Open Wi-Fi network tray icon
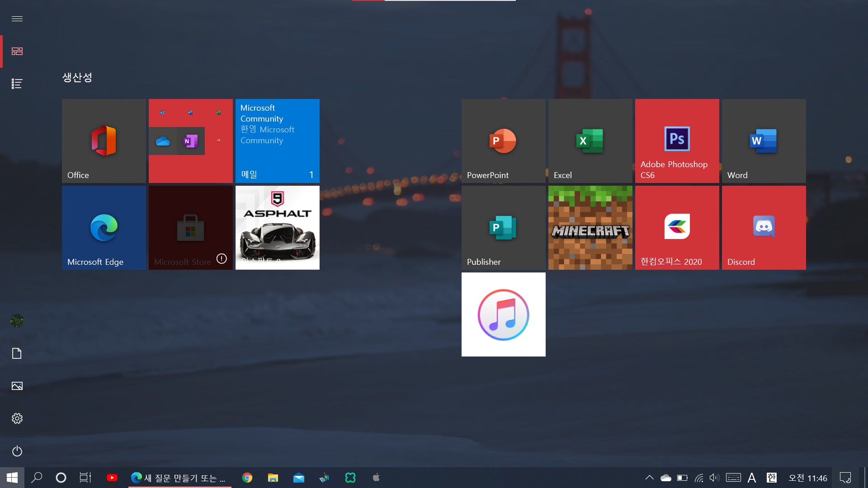The image size is (868, 488). click(699, 478)
